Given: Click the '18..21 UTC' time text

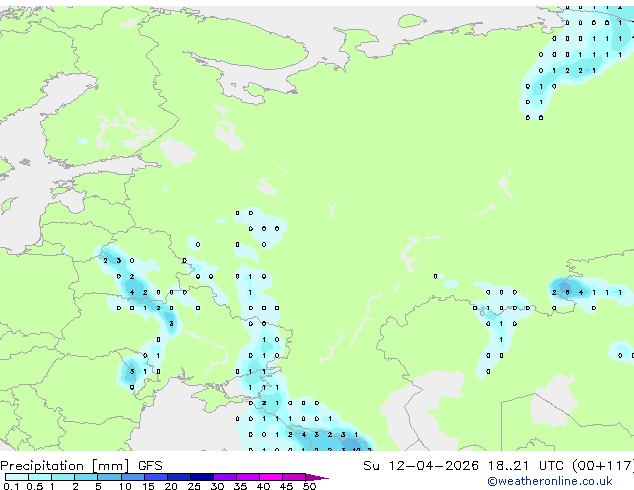Looking at the screenshot, I should pyautogui.click(x=525, y=466).
